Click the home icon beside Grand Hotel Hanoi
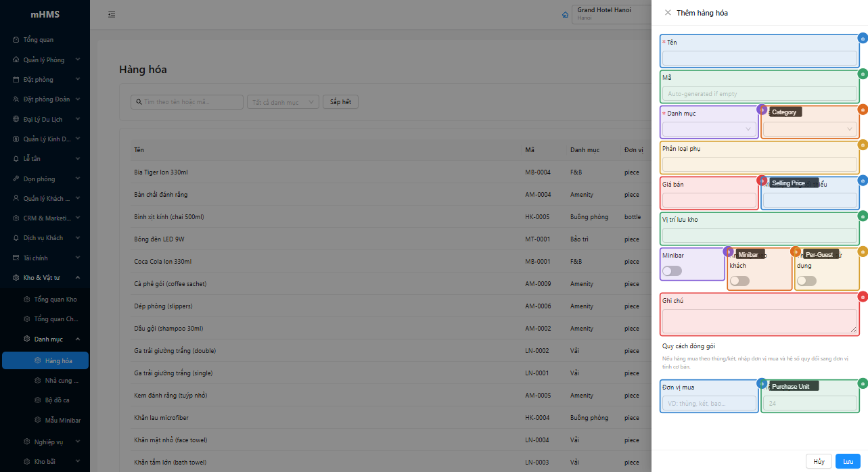This screenshot has width=868, height=472. click(x=566, y=14)
